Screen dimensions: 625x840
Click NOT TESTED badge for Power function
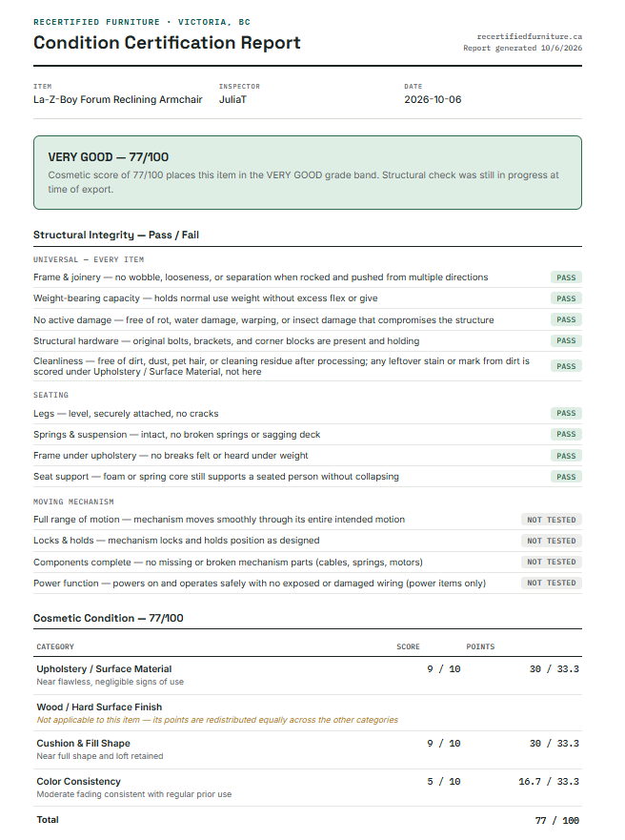pos(552,583)
